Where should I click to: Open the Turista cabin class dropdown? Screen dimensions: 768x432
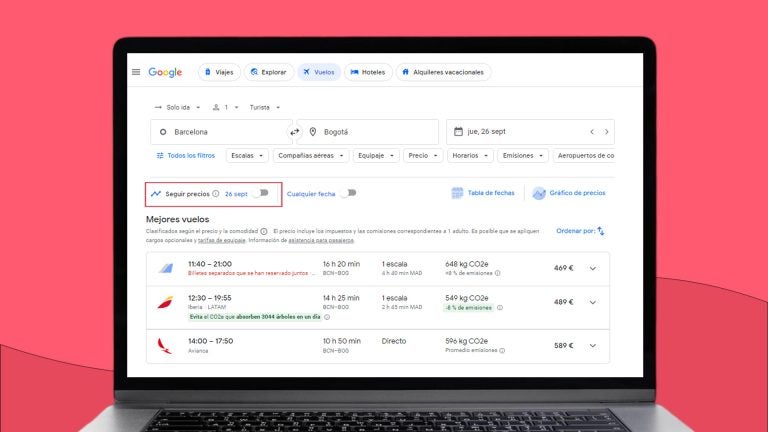[x=264, y=107]
